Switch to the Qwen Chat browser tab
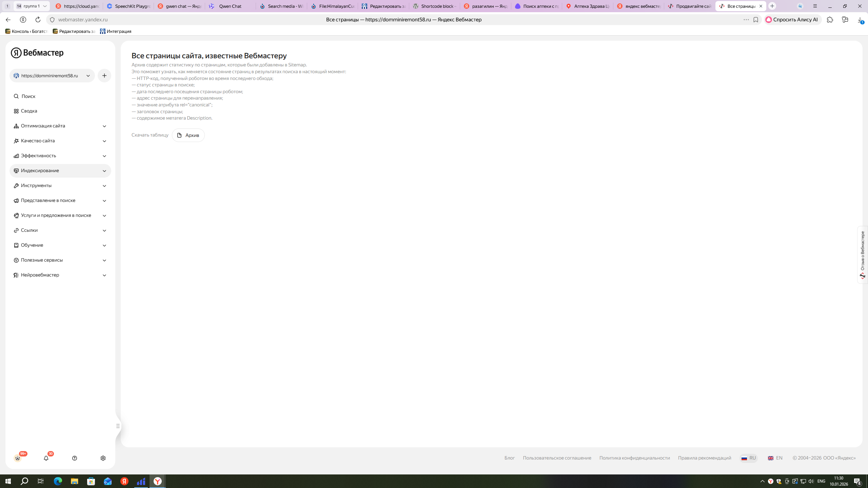Viewport: 868px width, 488px height. click(x=230, y=6)
